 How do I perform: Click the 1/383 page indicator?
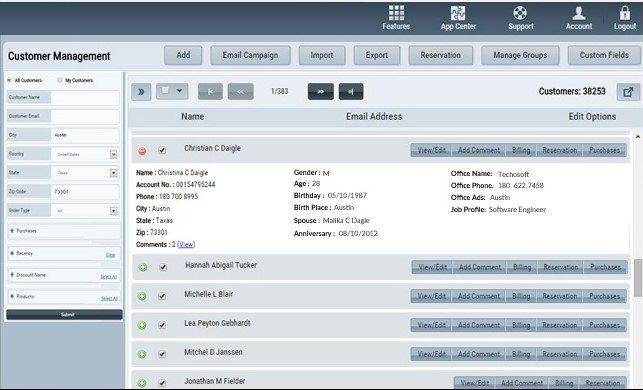point(280,91)
